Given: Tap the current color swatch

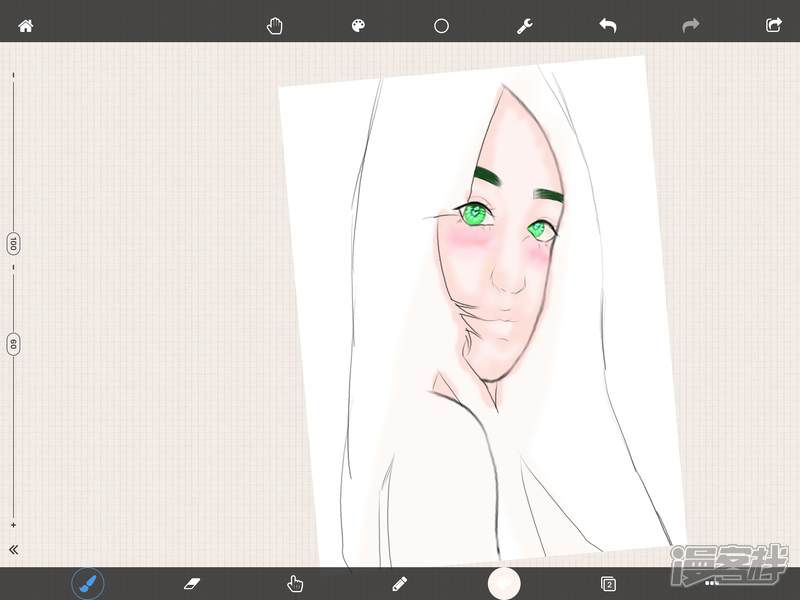Looking at the screenshot, I should pos(504,582).
